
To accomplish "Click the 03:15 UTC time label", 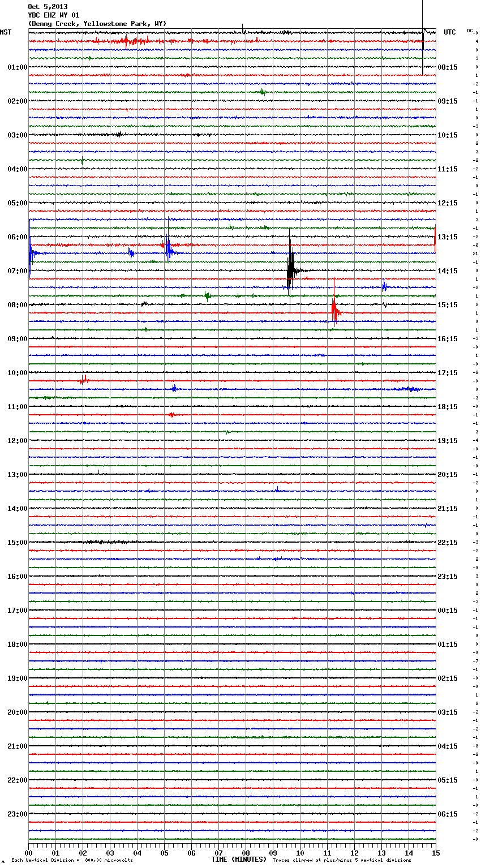I will pyautogui.click(x=448, y=712).
